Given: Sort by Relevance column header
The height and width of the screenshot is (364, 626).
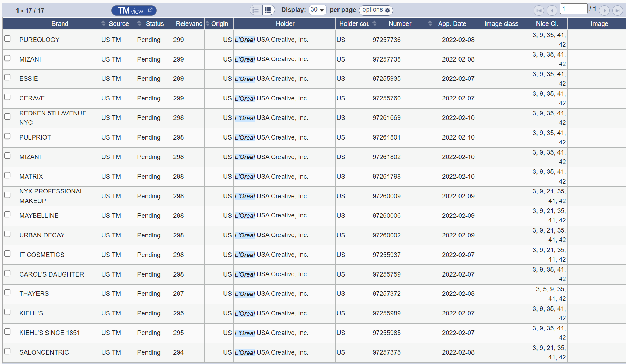Looking at the screenshot, I should pos(188,24).
